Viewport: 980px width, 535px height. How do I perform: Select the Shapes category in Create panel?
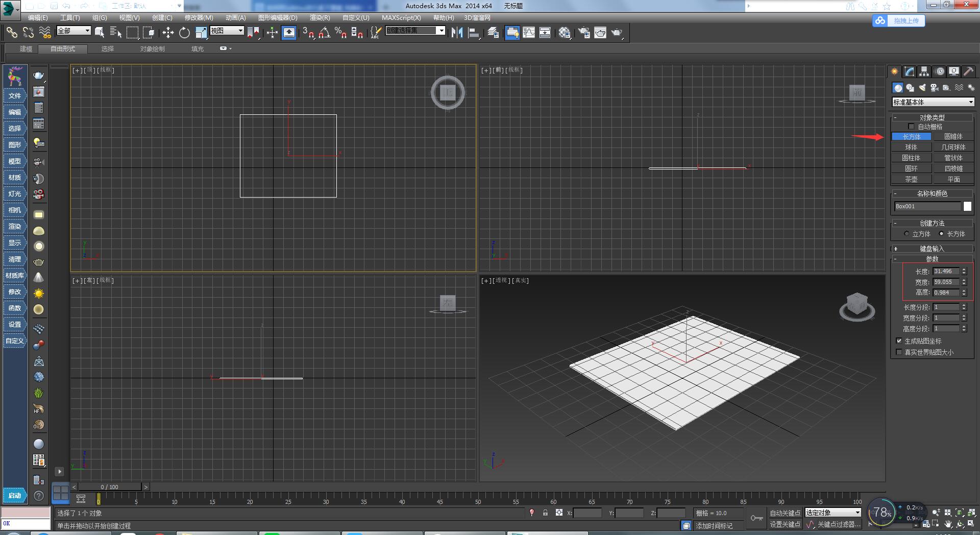tap(910, 88)
